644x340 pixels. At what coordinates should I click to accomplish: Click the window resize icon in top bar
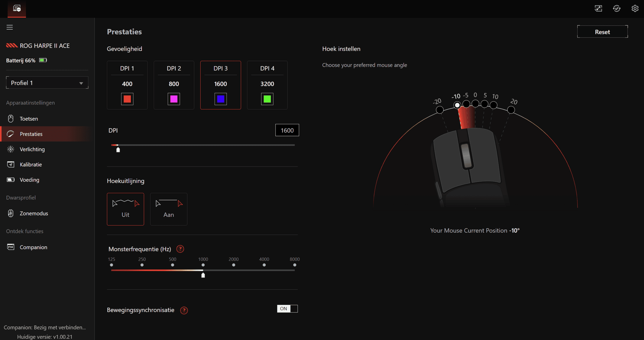598,8
